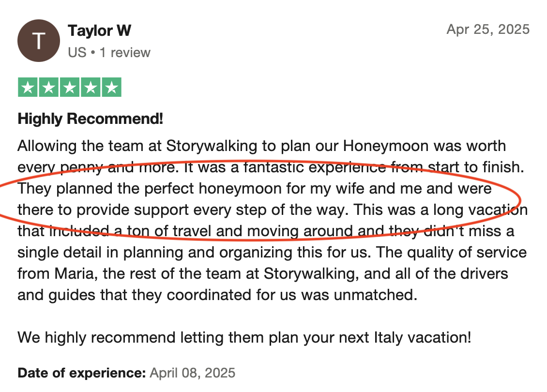Image resolution: width=547 pixels, height=392 pixels.
Task: Click the "US" country label
Action: (77, 52)
